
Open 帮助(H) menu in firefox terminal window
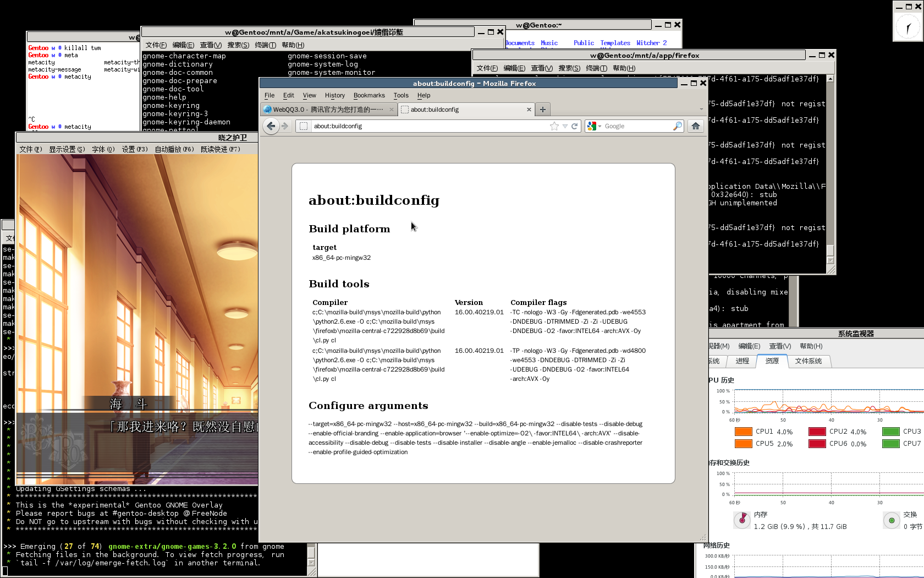[x=624, y=68]
